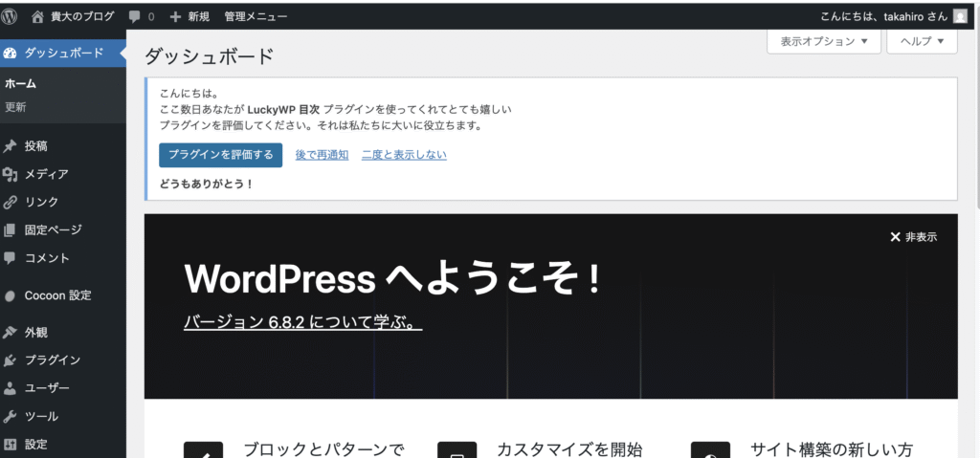This screenshot has width=980, height=458.
Task: Select the ダッシュボード sidebar menu
Action: coord(63,54)
